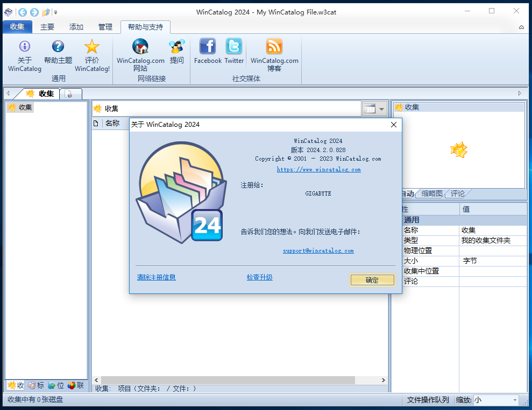
Task: Click the WinCatalog.com 博客 RSS icon
Action: [x=274, y=47]
